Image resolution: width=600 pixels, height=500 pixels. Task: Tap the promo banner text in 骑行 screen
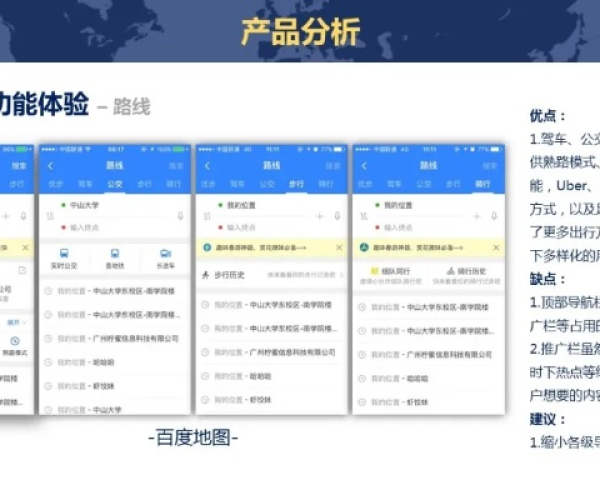[418, 248]
